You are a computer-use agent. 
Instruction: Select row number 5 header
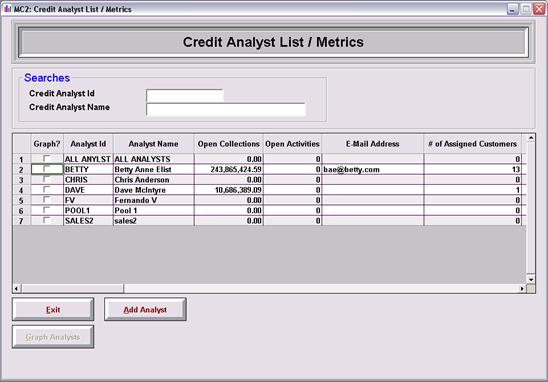coord(22,200)
